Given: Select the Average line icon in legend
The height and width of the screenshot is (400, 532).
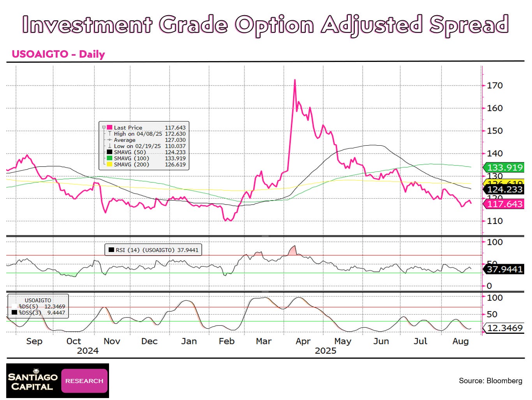Looking at the screenshot, I should click(109, 139).
